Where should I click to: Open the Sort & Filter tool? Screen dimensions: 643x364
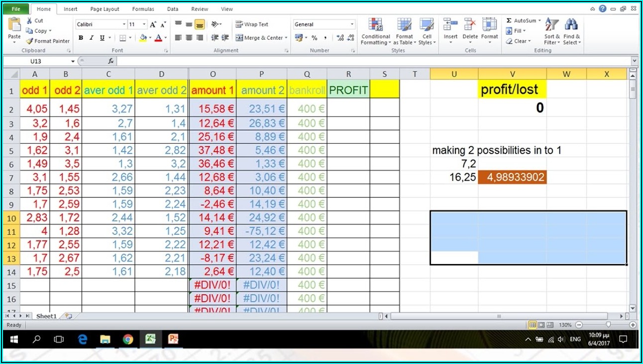tap(551, 25)
